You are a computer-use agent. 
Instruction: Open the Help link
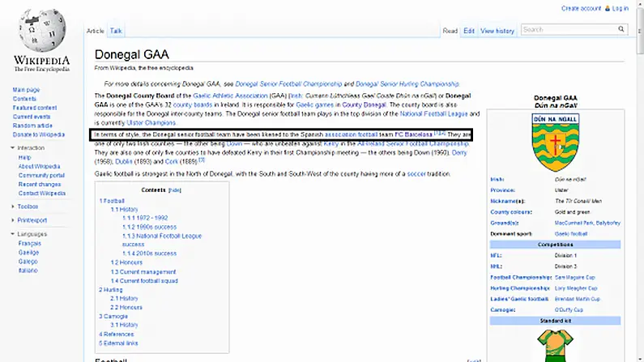(24, 158)
